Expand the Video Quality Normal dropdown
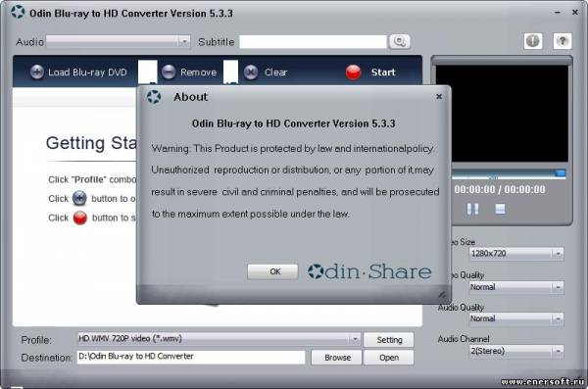 click(516, 287)
